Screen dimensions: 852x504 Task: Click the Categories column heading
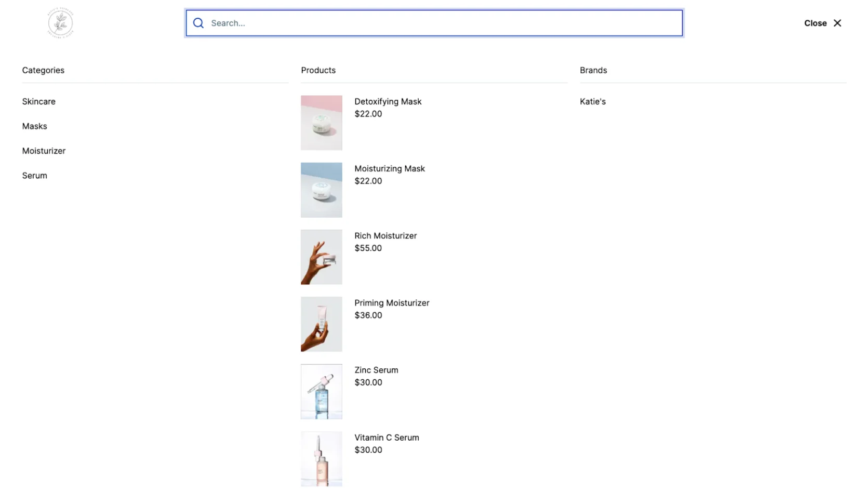(x=43, y=70)
